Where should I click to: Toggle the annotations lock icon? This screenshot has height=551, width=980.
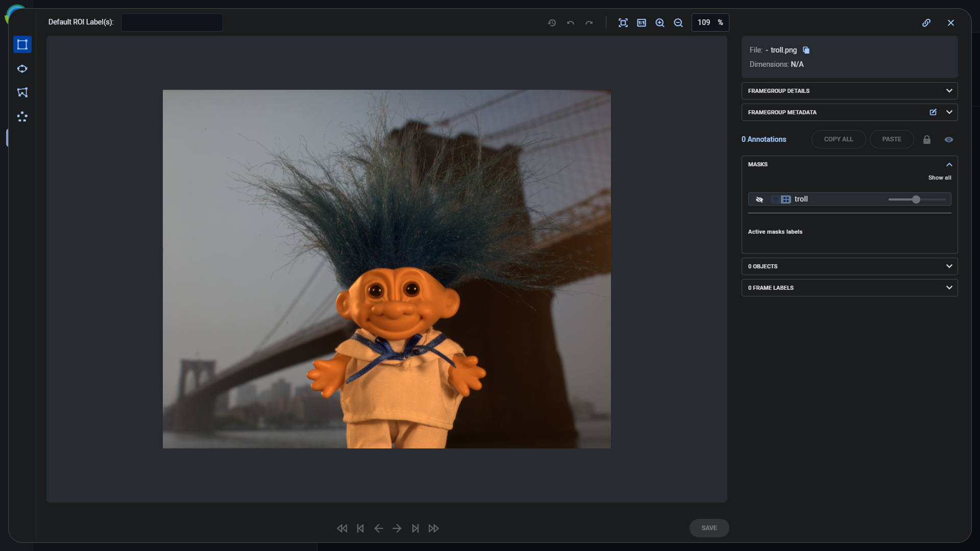(x=927, y=140)
